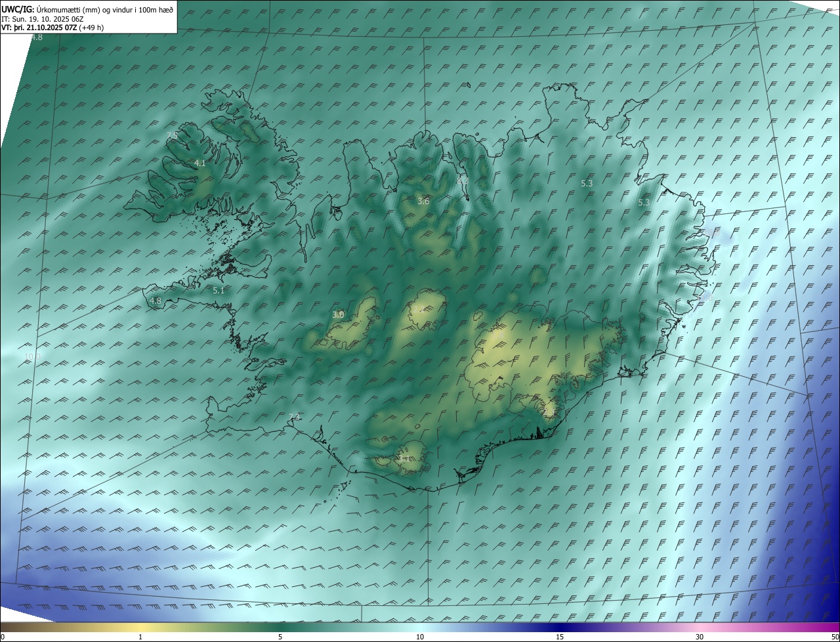Click the valid time 'VT: þri. 21.10.2025 07Z (+49 h)'
The width and height of the screenshot is (840, 642).
pyautogui.click(x=52, y=28)
